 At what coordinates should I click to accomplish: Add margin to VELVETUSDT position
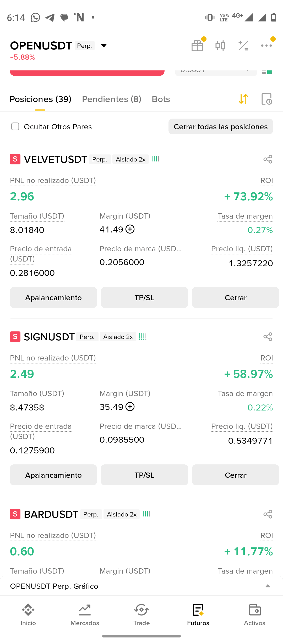point(130,229)
